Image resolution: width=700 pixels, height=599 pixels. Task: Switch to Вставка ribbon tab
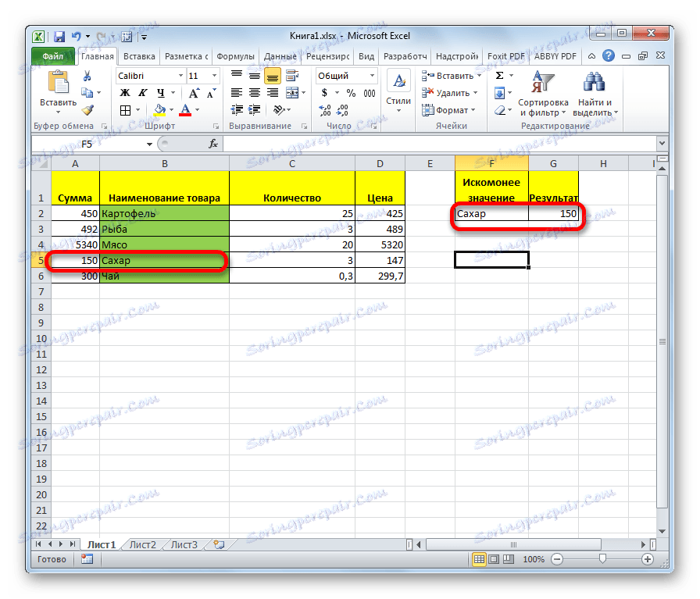pyautogui.click(x=139, y=56)
